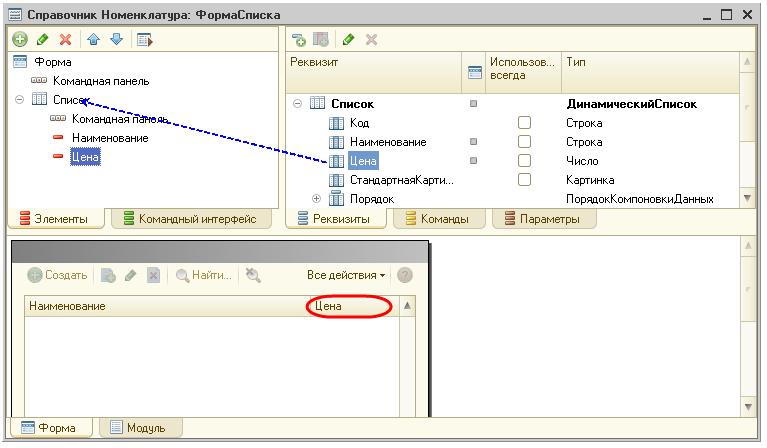
Task: Select Код attribute row
Action: click(360, 123)
